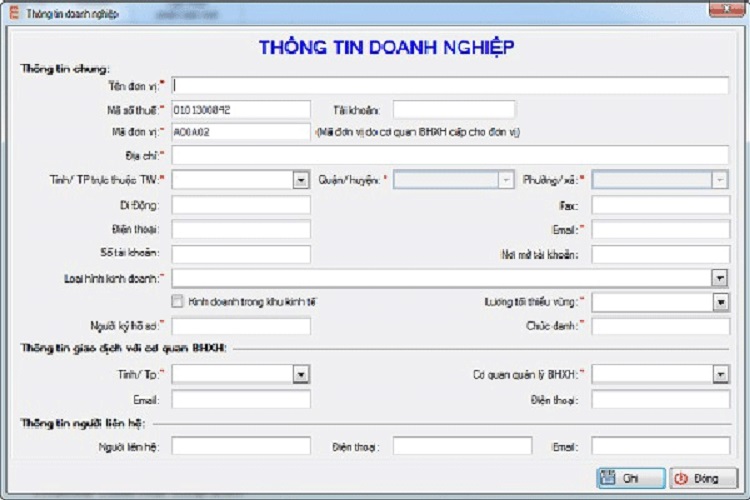The image size is (750, 500).
Task: Click the Email field in BHXH section
Action: 241,400
